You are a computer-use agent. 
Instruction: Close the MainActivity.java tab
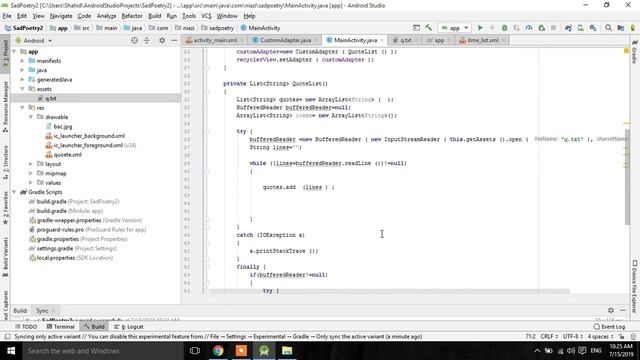pos(382,40)
